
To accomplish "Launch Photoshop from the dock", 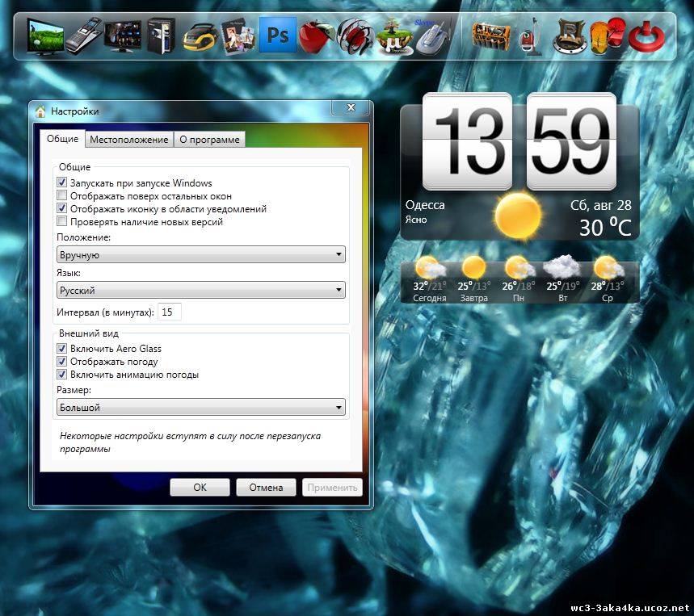I will 278,36.
